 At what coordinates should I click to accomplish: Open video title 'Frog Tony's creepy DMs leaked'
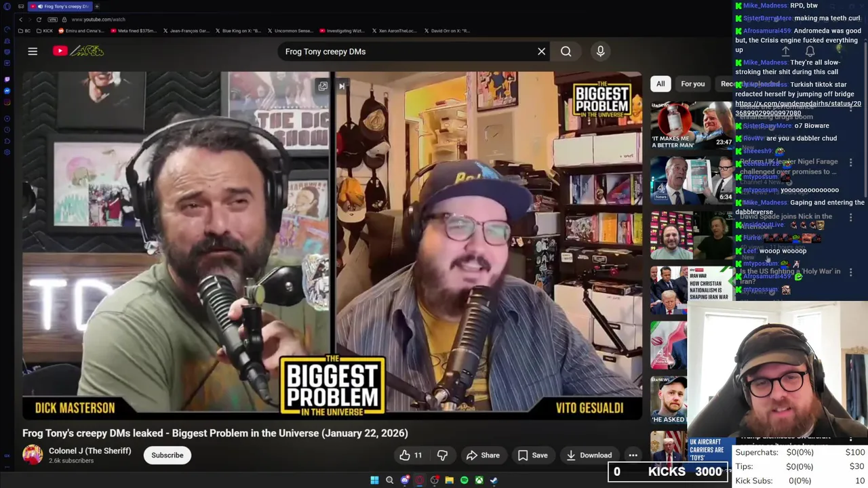pos(215,433)
